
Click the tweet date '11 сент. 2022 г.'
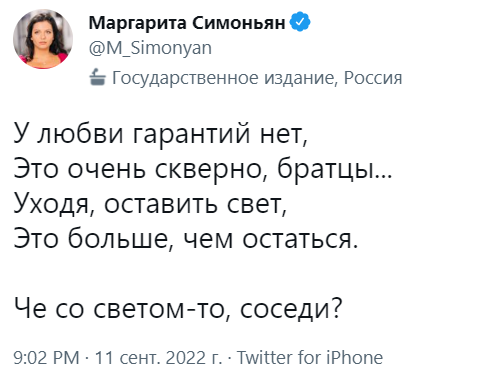coord(158,358)
